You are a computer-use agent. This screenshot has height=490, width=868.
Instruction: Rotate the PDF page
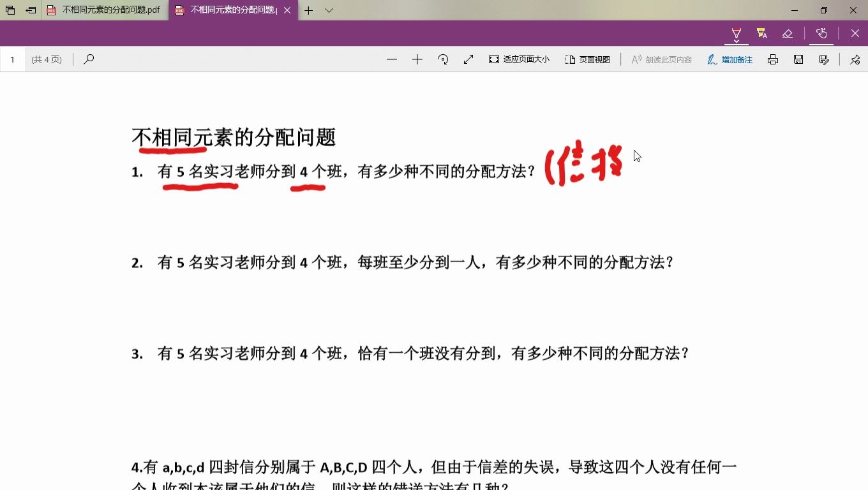(443, 59)
